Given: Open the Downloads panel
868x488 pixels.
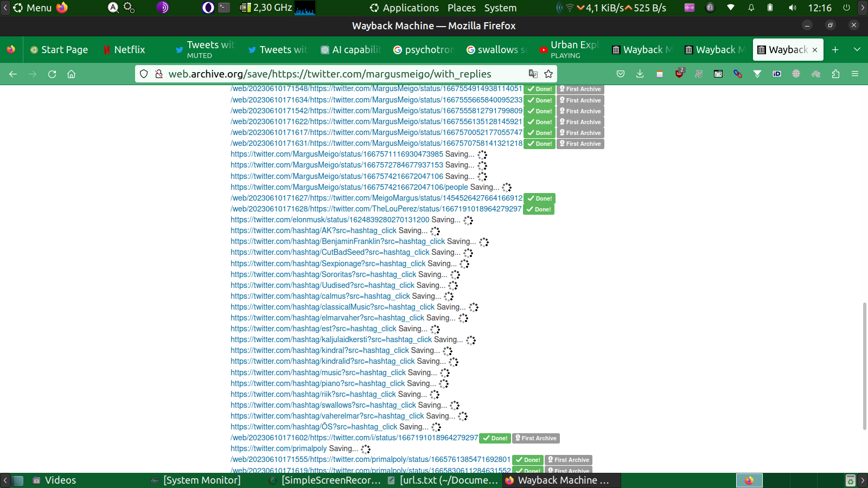Looking at the screenshot, I should pos(640,74).
